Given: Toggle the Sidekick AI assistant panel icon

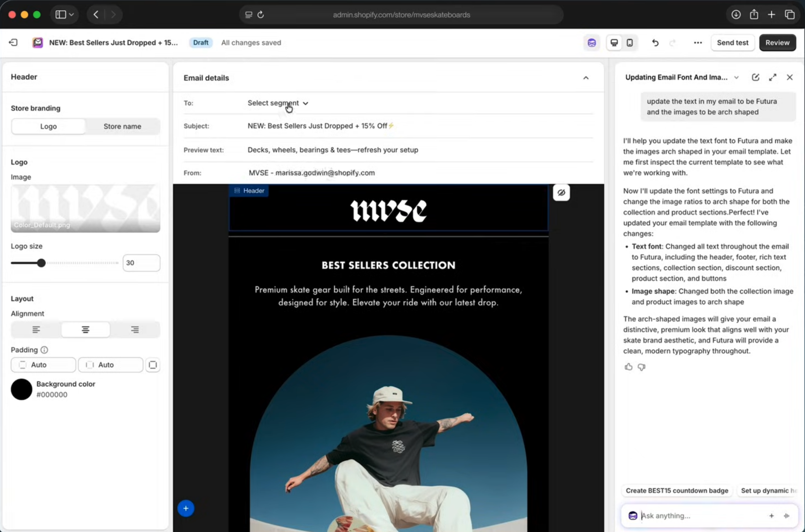Looking at the screenshot, I should 591,43.
